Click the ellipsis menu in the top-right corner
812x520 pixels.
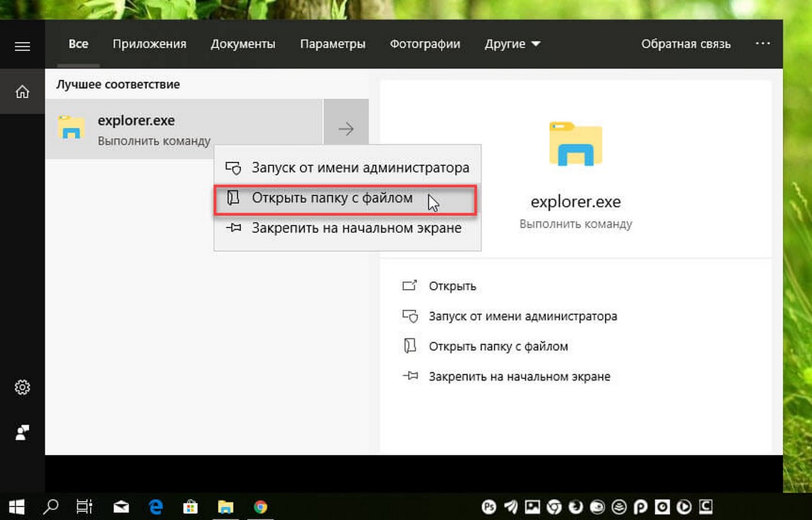pos(763,43)
